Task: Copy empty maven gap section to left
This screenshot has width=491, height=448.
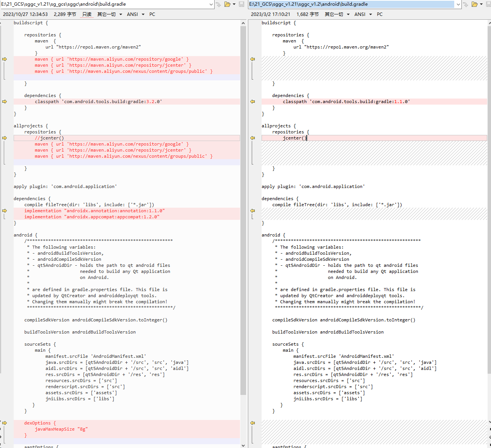Action: click(x=253, y=59)
